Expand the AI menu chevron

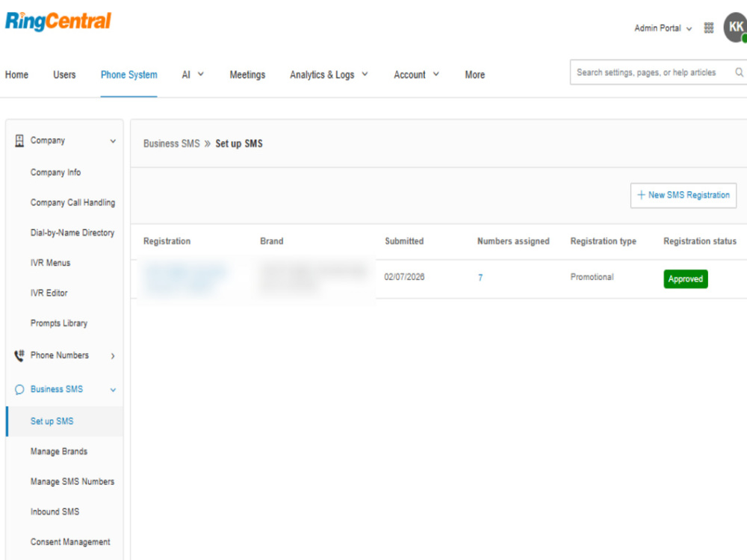pyautogui.click(x=200, y=74)
